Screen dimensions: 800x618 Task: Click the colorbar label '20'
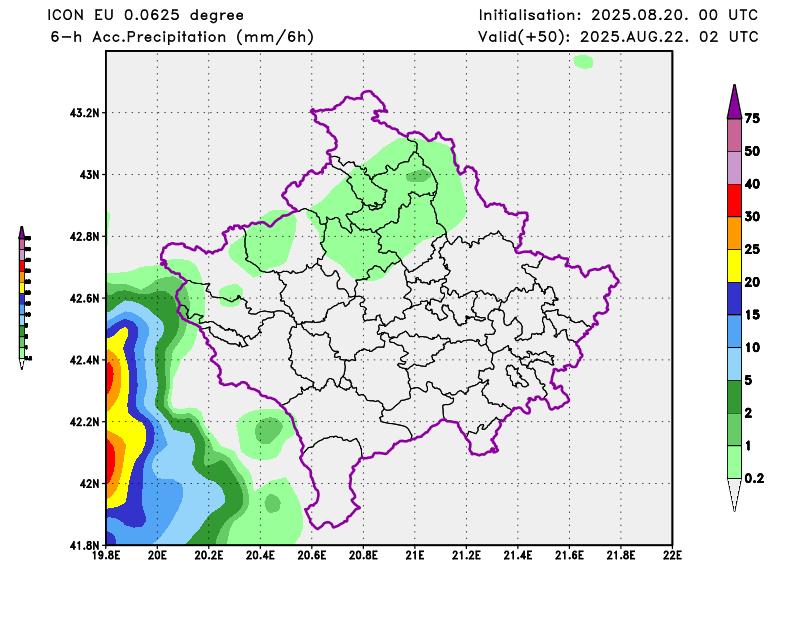coord(752,282)
